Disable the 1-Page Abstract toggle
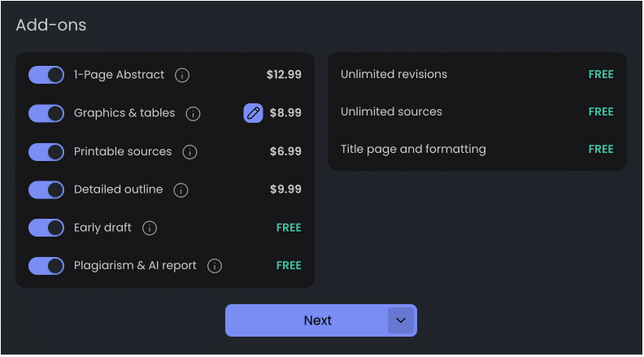Screen dimensions: 644x357 [46, 75]
